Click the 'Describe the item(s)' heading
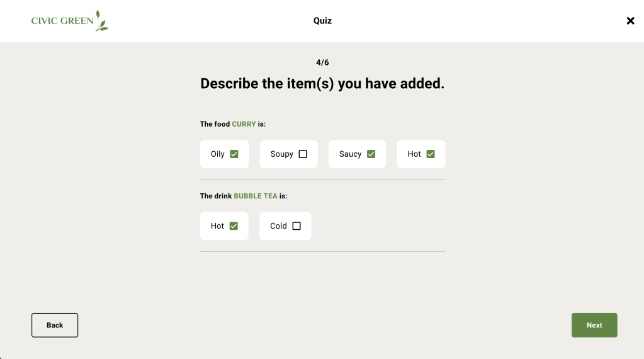 [x=322, y=84]
